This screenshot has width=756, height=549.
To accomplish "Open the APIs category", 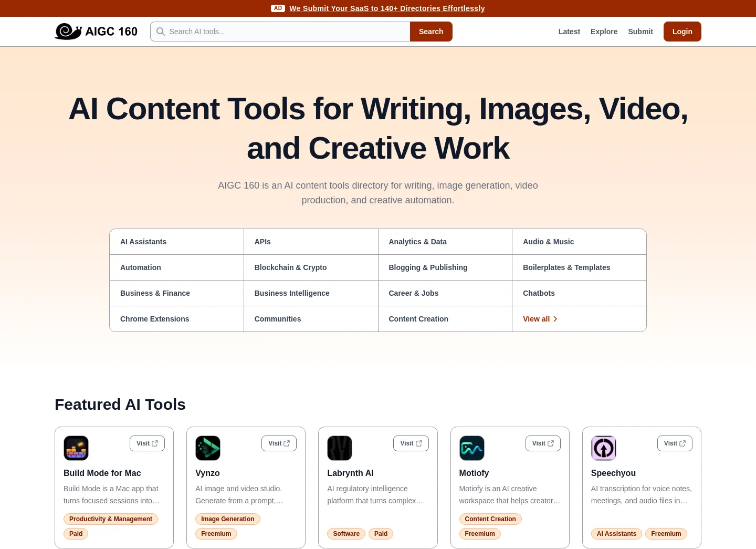I will click(x=311, y=242).
